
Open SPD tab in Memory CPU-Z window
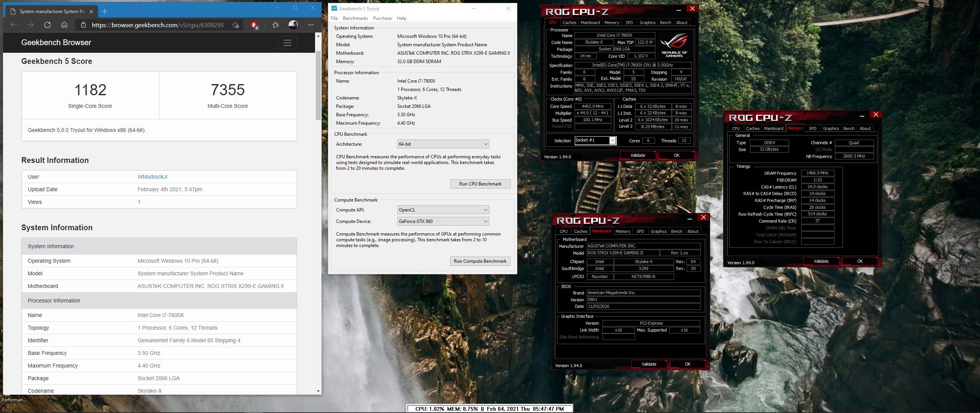pos(812,128)
